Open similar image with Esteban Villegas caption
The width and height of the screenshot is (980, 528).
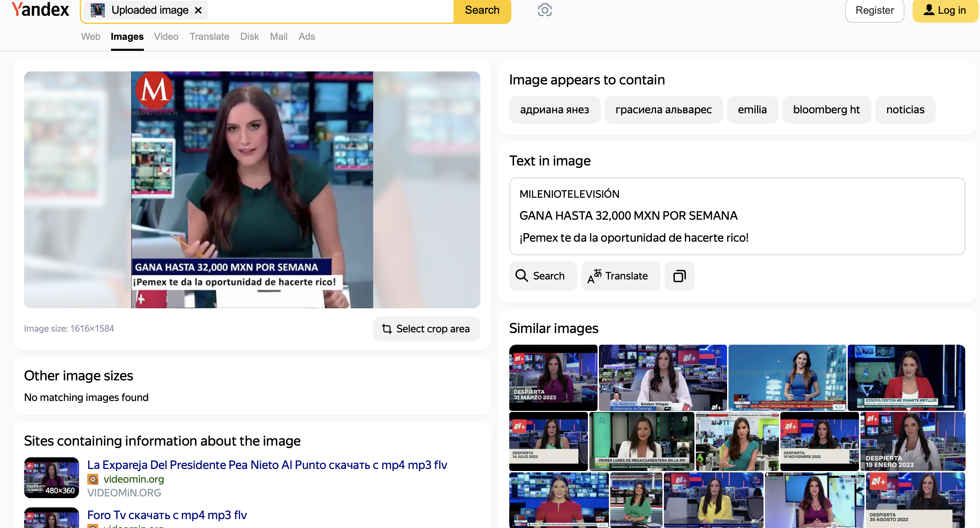coord(663,378)
